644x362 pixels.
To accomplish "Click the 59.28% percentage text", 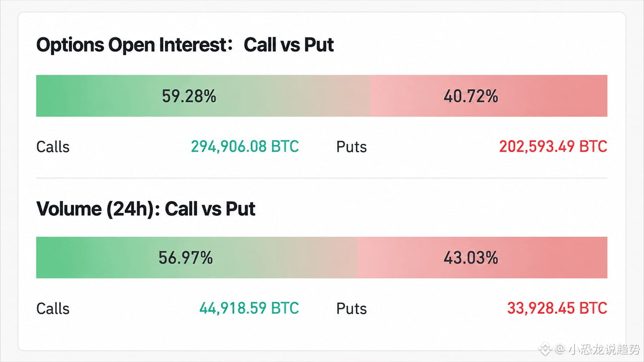I will (189, 96).
